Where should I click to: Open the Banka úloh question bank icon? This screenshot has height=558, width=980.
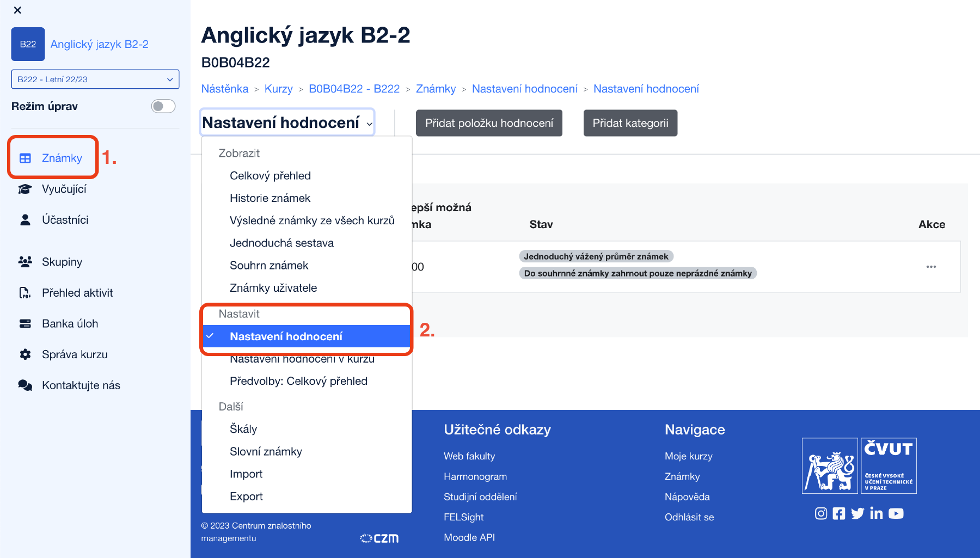click(x=26, y=323)
